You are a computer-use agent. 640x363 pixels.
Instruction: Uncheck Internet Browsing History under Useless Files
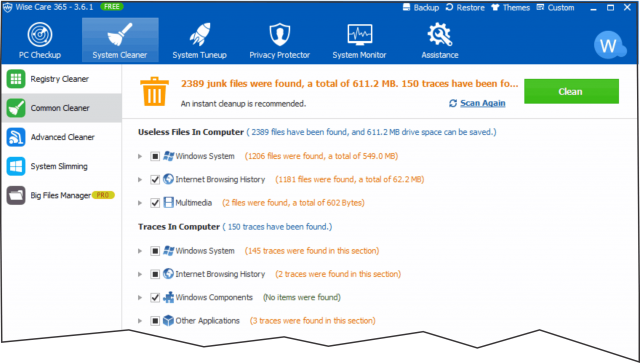click(155, 180)
